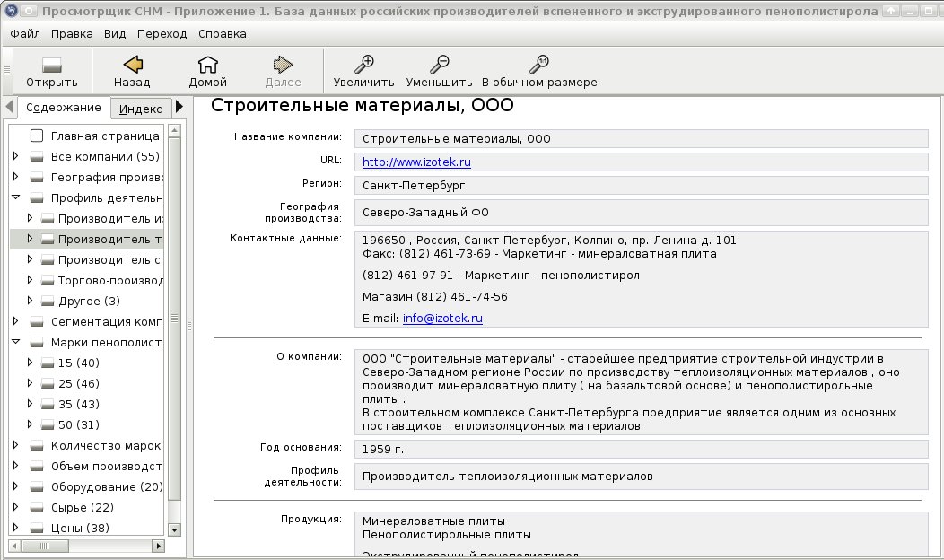Expand the Оборудование (20) node

pyautogui.click(x=15, y=486)
